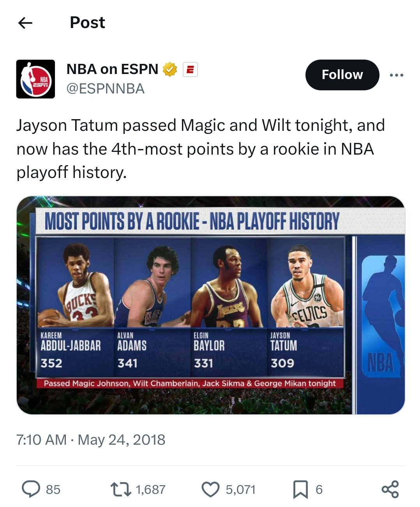The width and height of the screenshot is (420, 507).
Task: Open the three-dot more options menu
Action: (x=396, y=75)
